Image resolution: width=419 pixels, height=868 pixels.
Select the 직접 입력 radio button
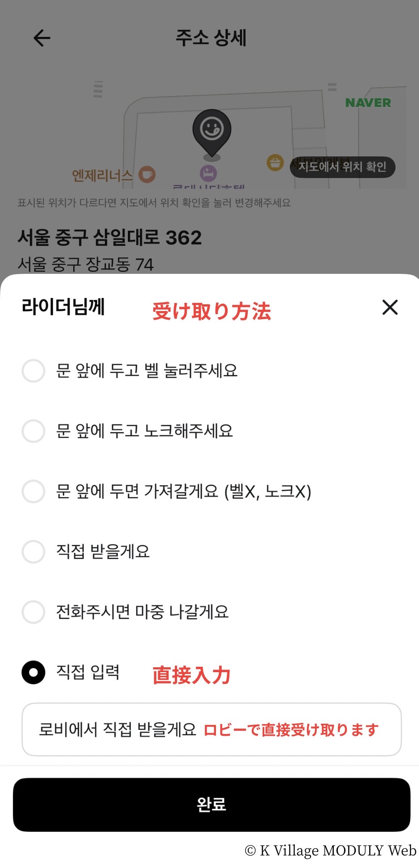click(34, 672)
